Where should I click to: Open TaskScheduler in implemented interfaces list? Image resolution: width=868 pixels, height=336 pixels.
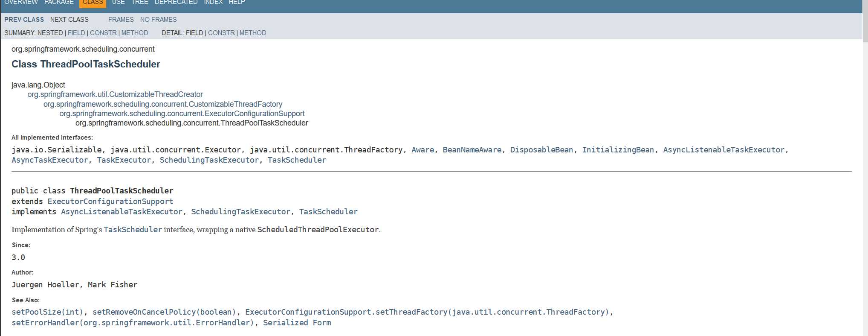pos(297,160)
